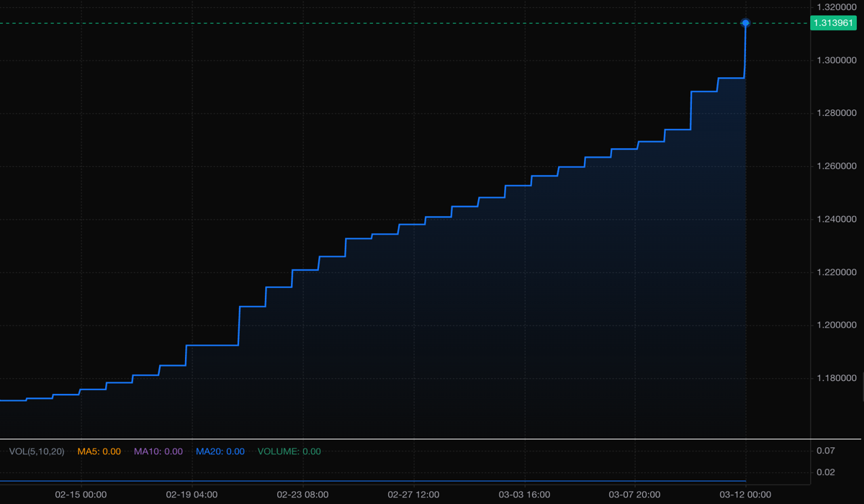Click the green 1.313961 current price label
This screenshot has width=864, height=504.
click(x=833, y=23)
